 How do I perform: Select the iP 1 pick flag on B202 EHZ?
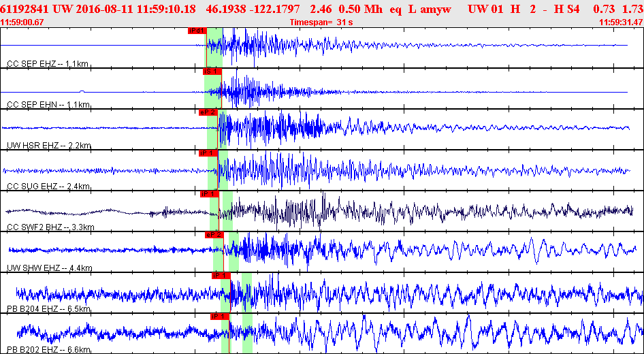[219, 317]
